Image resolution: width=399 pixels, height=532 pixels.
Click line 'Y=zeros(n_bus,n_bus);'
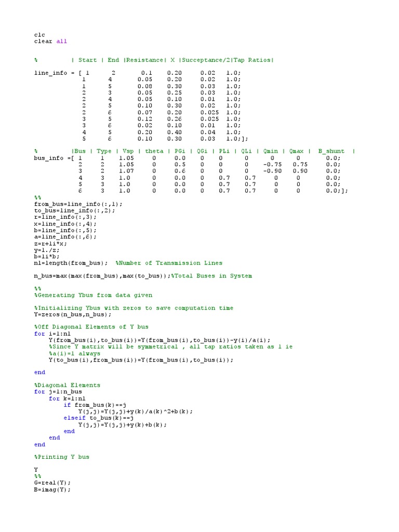[73, 315]
